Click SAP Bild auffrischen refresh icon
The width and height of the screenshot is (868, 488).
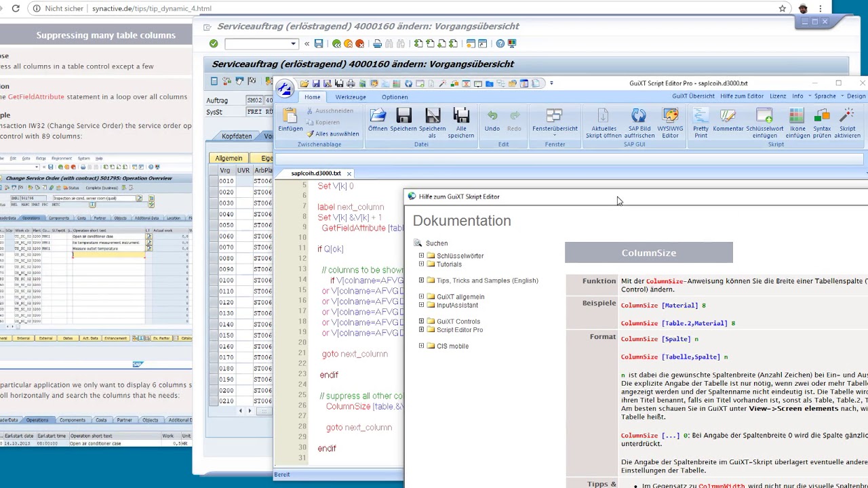click(639, 123)
